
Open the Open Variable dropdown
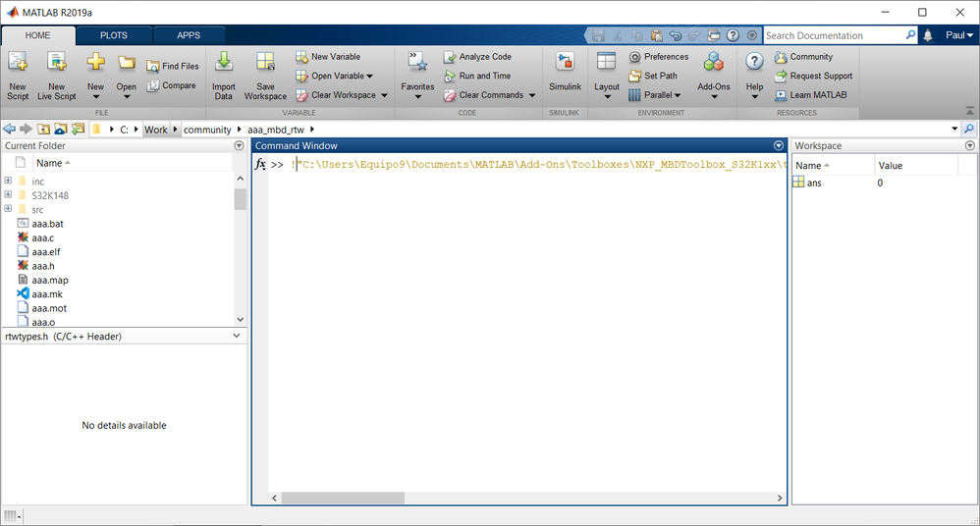335,76
